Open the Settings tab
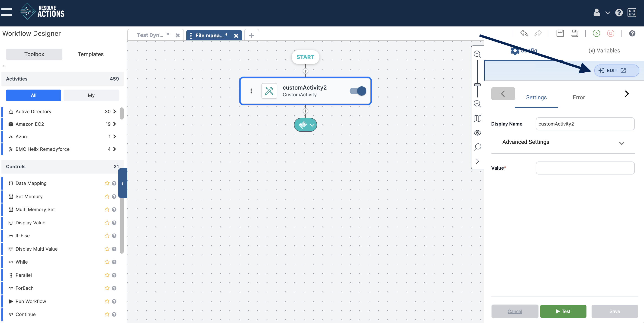 (x=536, y=97)
